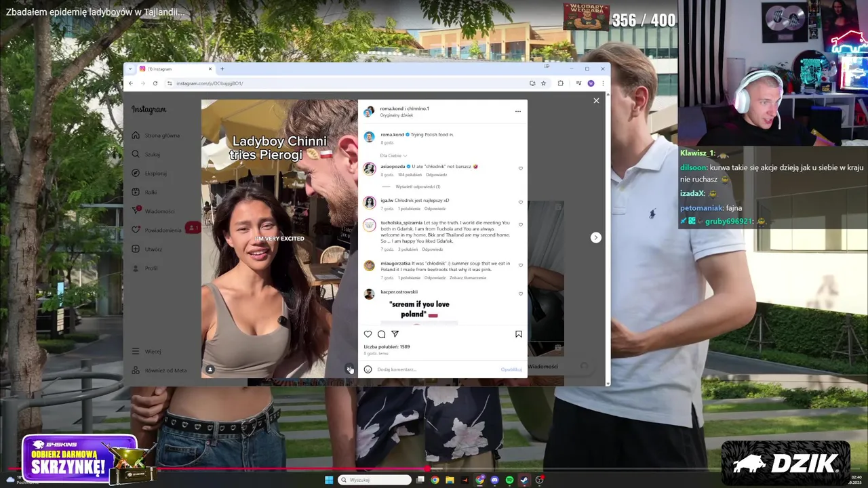
Task: Click 'Liczba polubień: 1589' text
Action: pyautogui.click(x=387, y=347)
